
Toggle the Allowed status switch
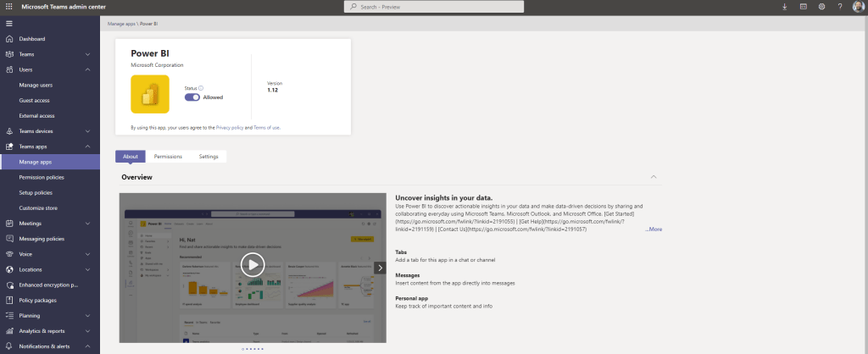[x=192, y=97]
